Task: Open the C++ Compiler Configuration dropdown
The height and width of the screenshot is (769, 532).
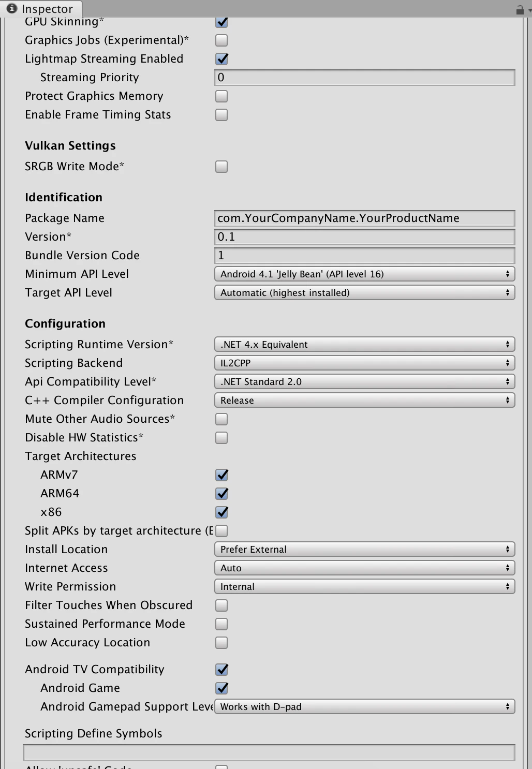Action: pos(364,400)
